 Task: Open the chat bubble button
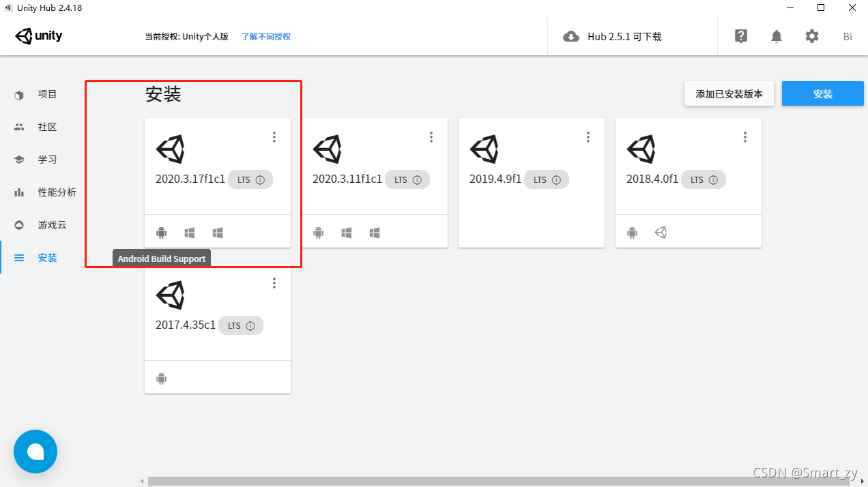point(35,452)
